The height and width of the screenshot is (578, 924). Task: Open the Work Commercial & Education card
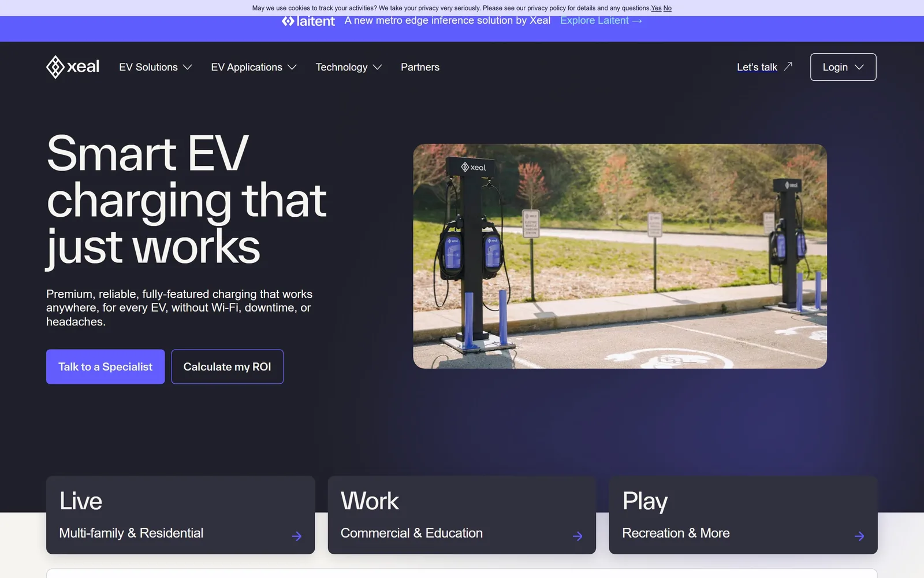[x=462, y=515]
